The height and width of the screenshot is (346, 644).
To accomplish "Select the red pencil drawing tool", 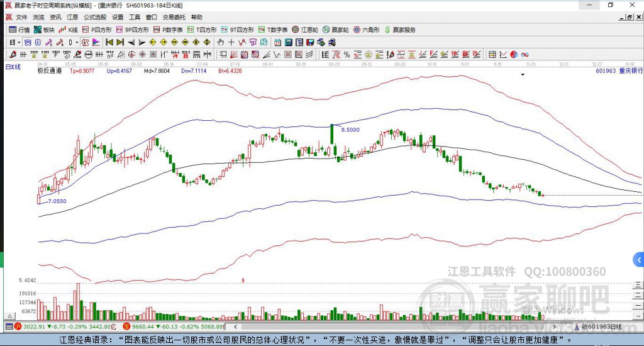I will [x=13, y=55].
